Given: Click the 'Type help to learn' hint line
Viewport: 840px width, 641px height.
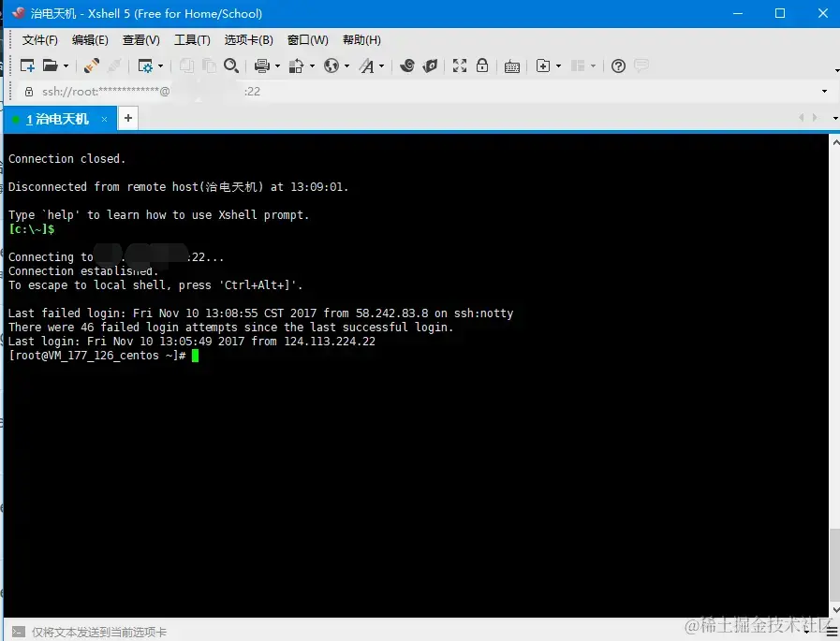Looking at the screenshot, I should [158, 215].
